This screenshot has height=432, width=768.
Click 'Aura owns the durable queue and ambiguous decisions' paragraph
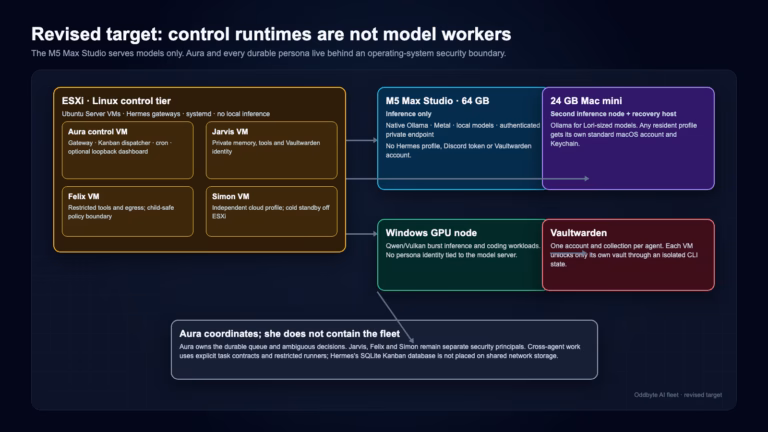[380, 351]
